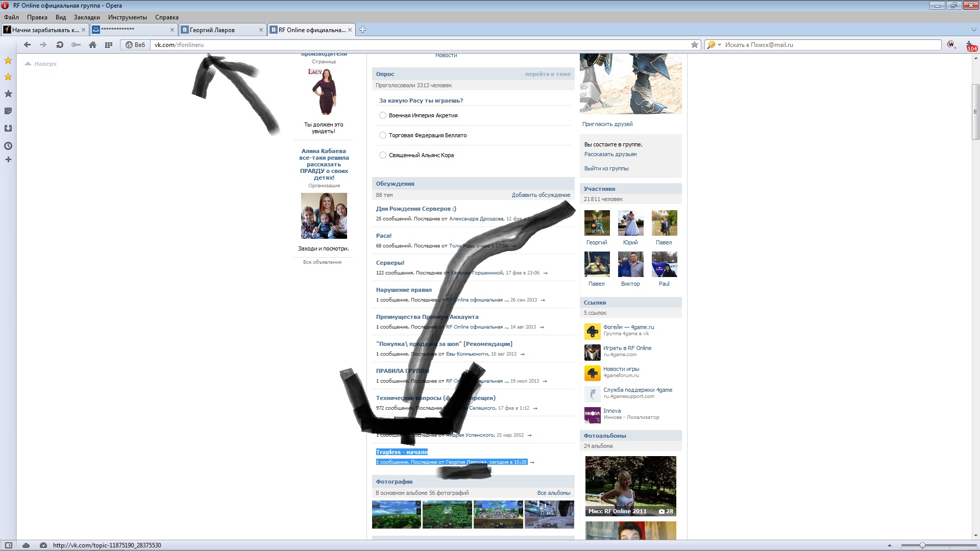The height and width of the screenshot is (551, 980).
Task: Open member Виктор avatar thumbnail
Action: pyautogui.click(x=630, y=264)
